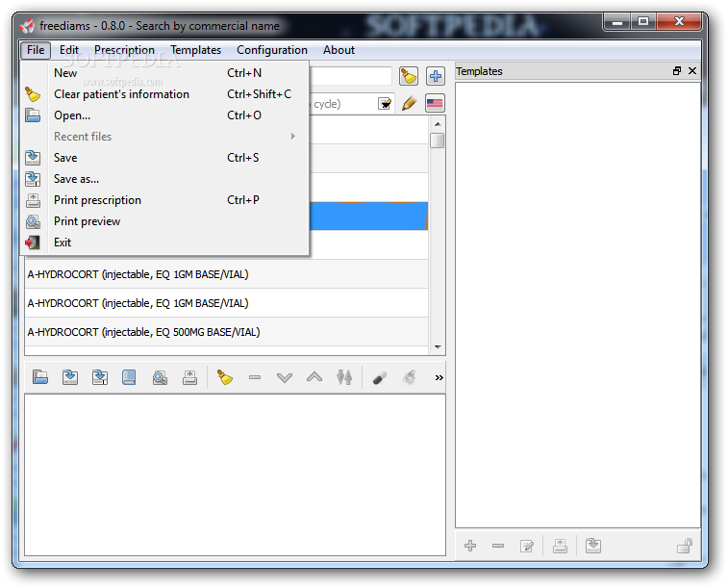Click save prescription icon in lower toolbar

pos(70,377)
